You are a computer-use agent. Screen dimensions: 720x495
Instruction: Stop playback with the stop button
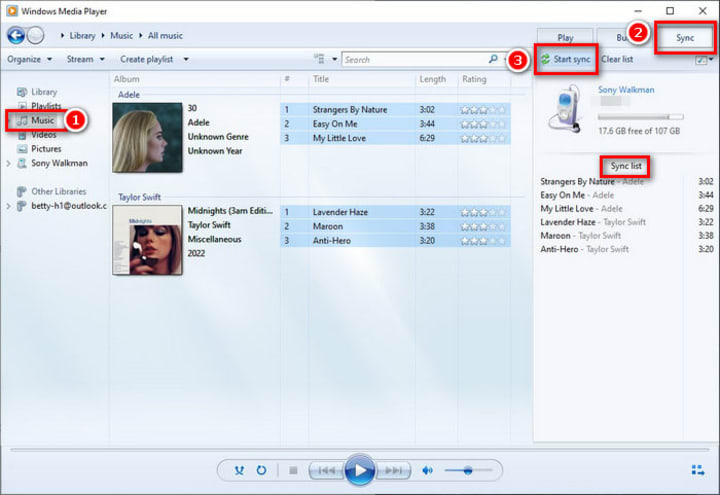point(293,471)
